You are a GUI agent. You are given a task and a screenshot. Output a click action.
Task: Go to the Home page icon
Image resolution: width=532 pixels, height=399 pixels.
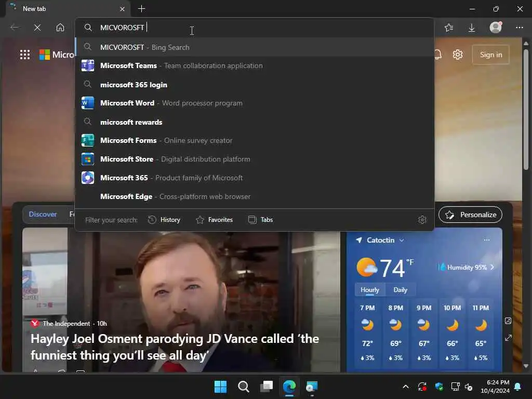[x=60, y=28]
